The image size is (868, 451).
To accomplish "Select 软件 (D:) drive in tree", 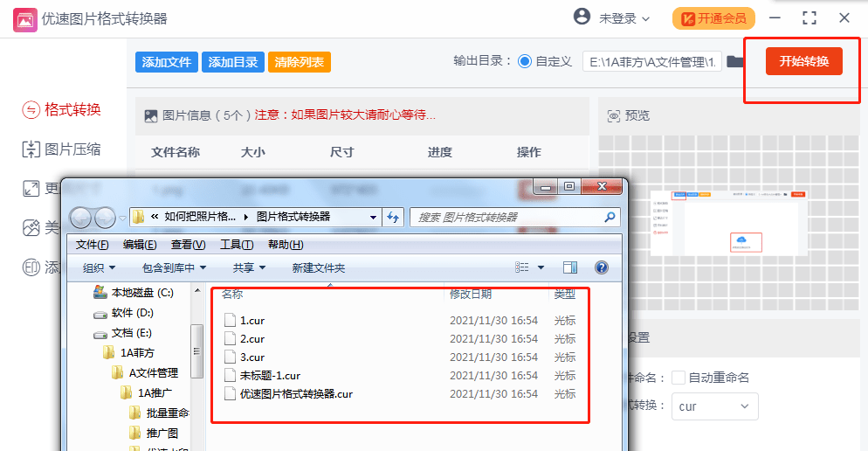I will (x=123, y=313).
